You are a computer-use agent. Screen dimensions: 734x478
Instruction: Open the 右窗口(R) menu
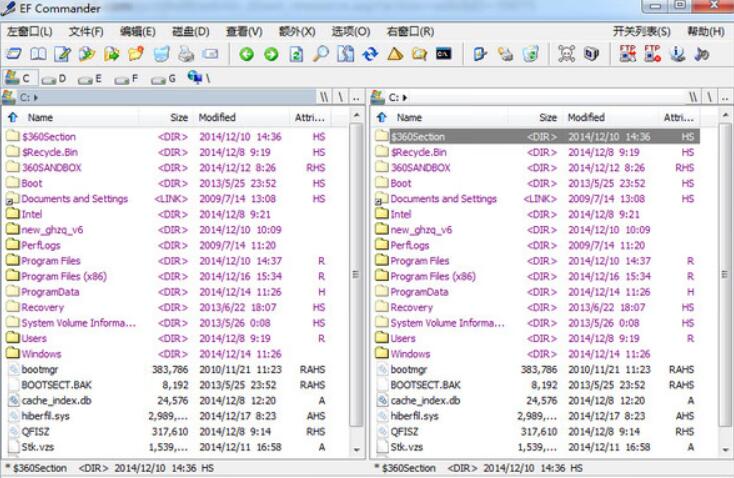[410, 32]
